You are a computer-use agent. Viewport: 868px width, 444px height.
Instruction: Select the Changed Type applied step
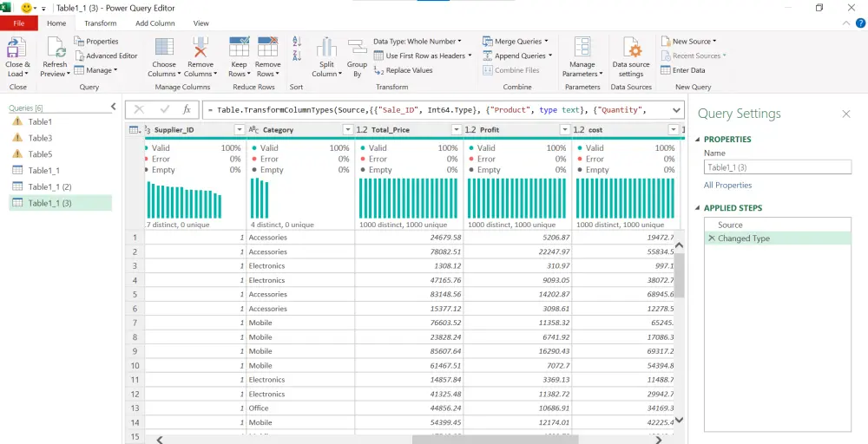777,238
